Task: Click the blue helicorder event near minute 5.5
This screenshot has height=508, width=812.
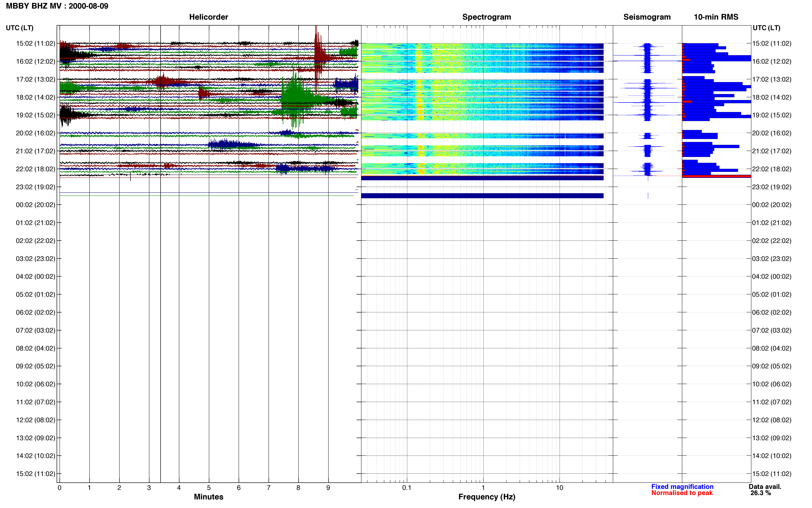Action: tap(228, 145)
